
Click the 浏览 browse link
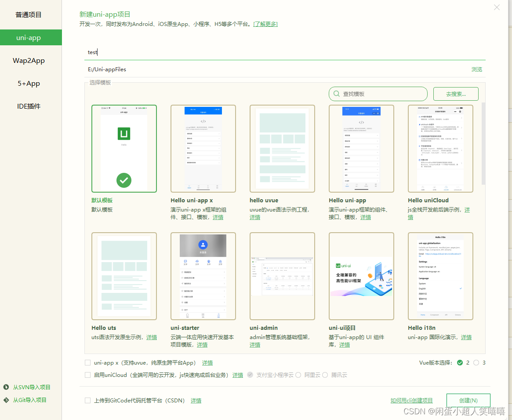477,69
